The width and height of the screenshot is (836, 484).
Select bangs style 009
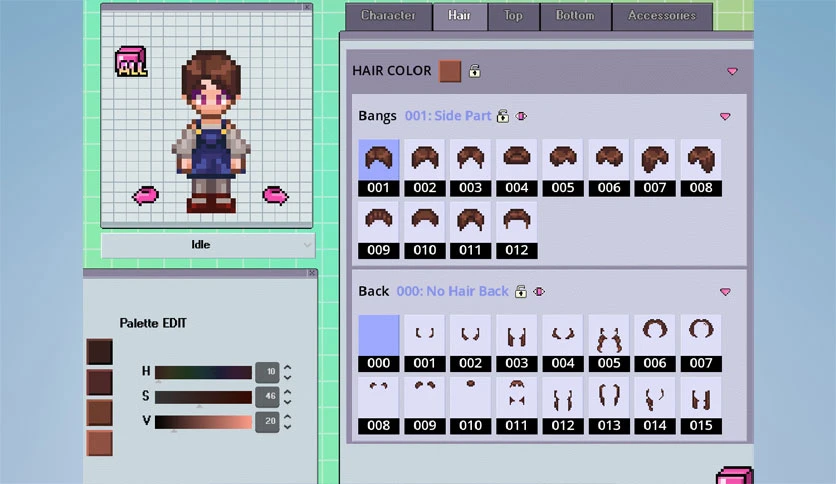(x=379, y=230)
